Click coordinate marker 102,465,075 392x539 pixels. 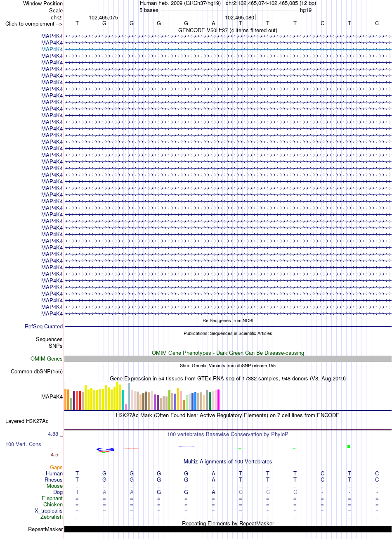(104, 17)
